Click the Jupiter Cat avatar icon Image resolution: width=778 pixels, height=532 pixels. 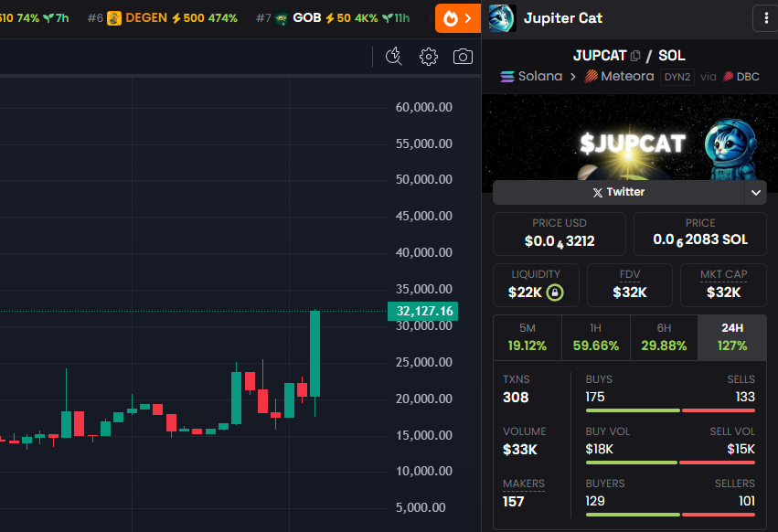[x=502, y=18]
